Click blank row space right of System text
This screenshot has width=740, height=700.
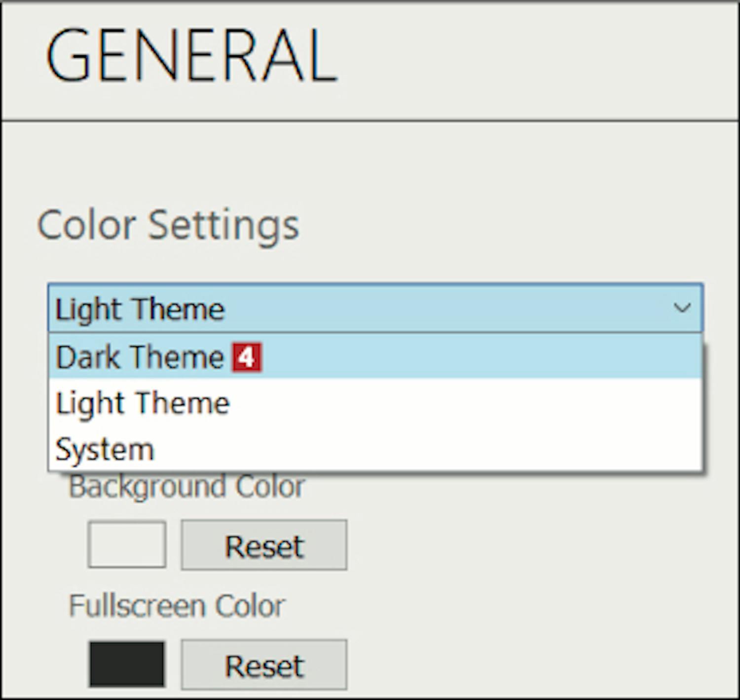coord(419,449)
